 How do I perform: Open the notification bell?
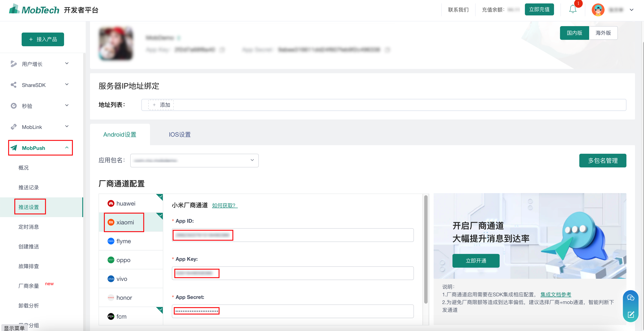coord(573,9)
